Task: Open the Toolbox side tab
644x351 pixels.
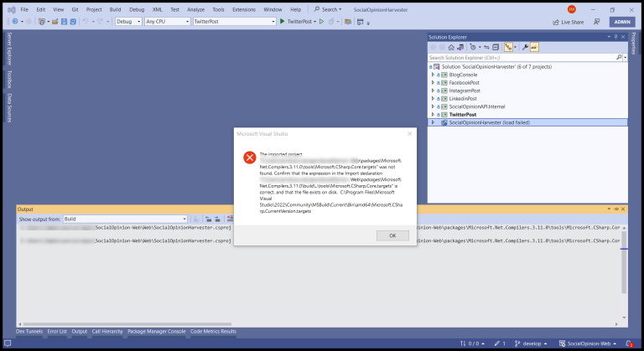Action: 9,80
